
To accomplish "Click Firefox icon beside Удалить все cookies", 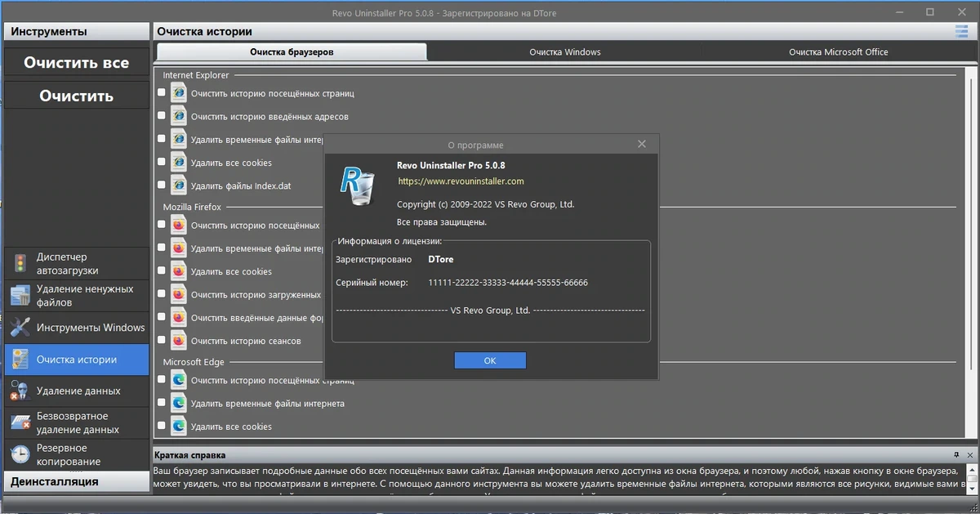I will click(x=178, y=271).
